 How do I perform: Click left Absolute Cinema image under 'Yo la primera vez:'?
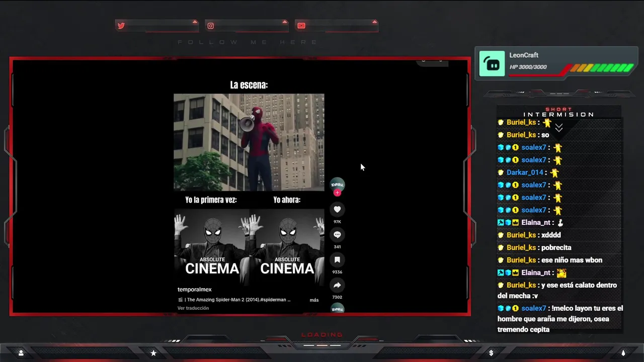tap(211, 247)
